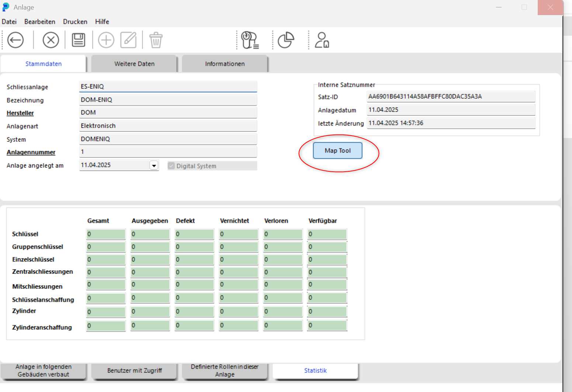
Task: Click the add new record plus icon
Action: pyautogui.click(x=106, y=40)
